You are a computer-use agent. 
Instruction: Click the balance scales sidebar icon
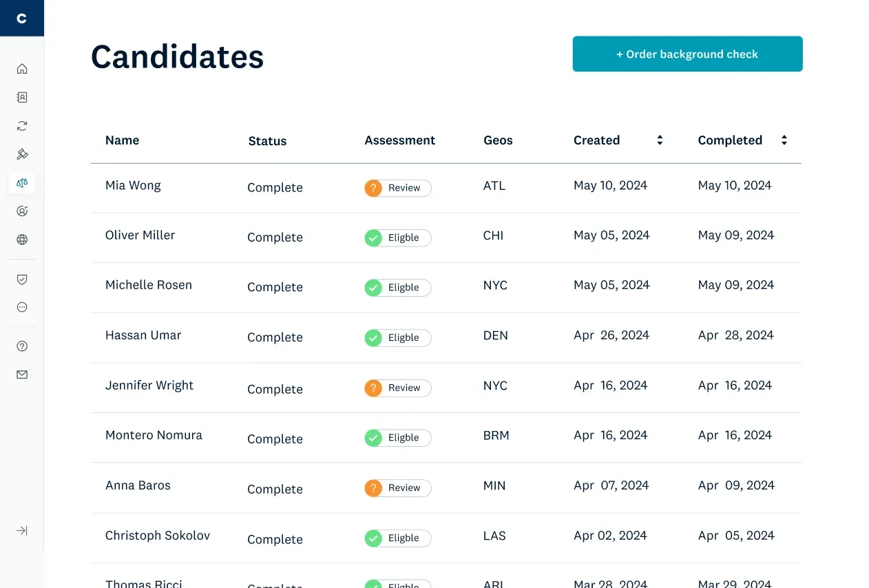tap(22, 182)
